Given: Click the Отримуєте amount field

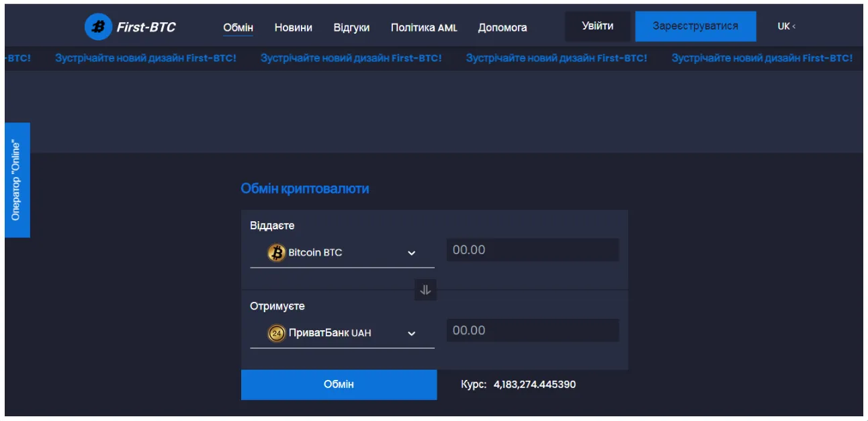Looking at the screenshot, I should tap(532, 330).
